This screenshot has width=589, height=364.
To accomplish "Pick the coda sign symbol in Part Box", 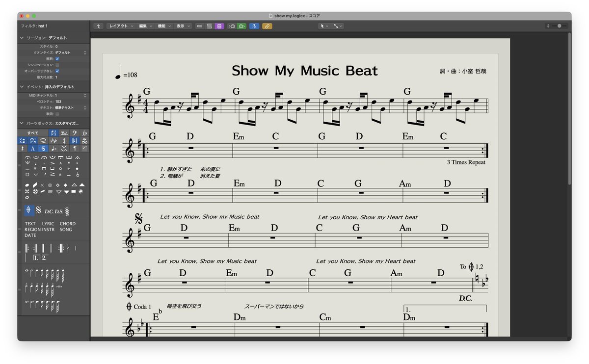I will [29, 210].
